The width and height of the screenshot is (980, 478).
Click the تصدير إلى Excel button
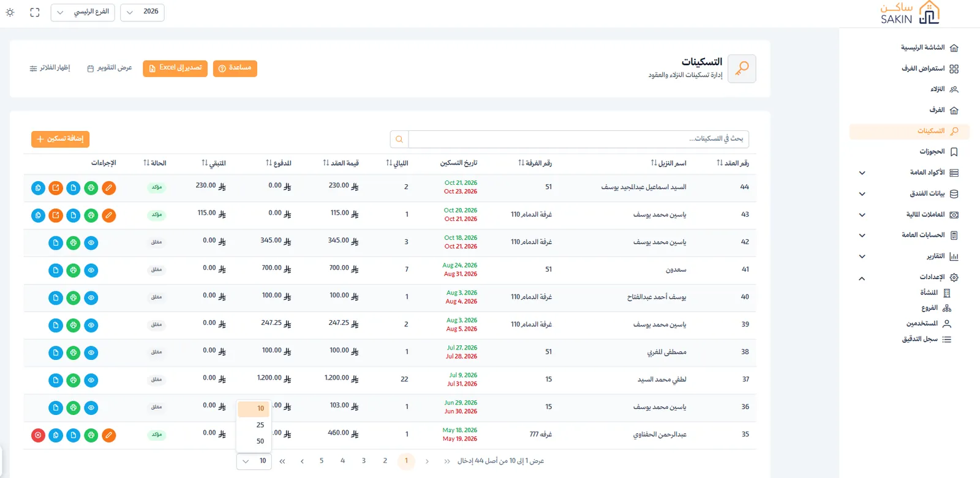point(175,68)
